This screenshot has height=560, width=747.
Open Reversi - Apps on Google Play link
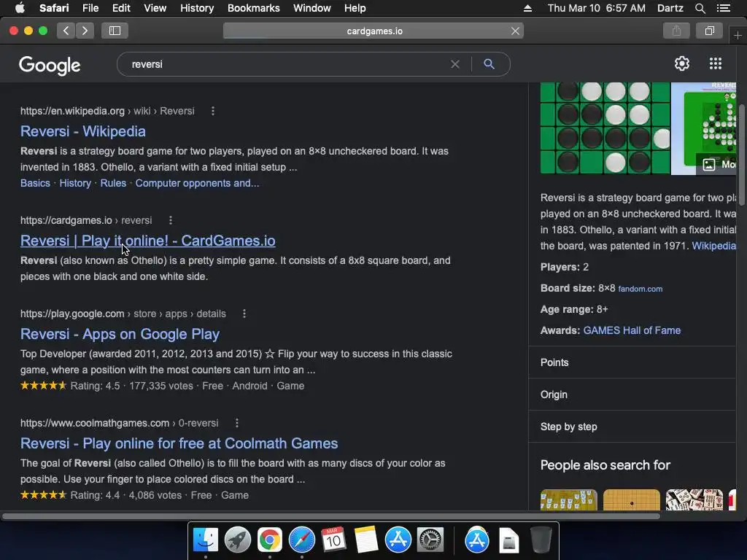coord(120,334)
